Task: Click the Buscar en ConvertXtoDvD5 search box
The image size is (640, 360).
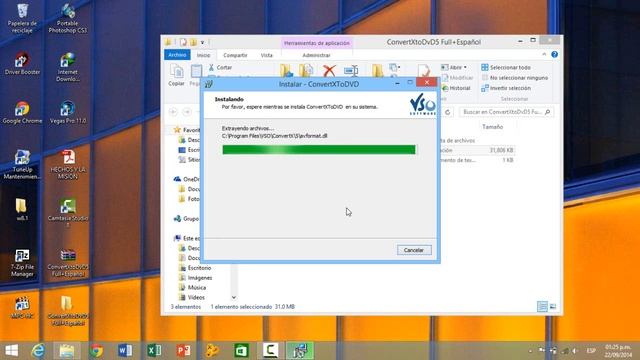Action: 506,112
